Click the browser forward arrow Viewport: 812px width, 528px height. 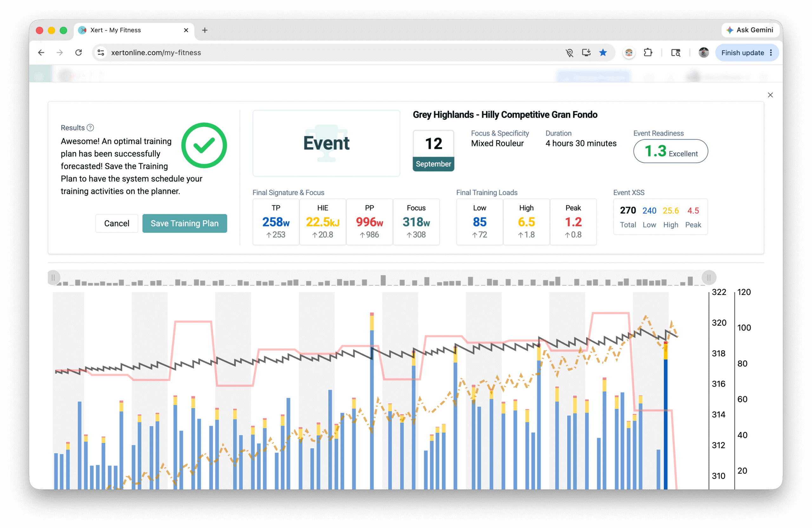[60, 53]
